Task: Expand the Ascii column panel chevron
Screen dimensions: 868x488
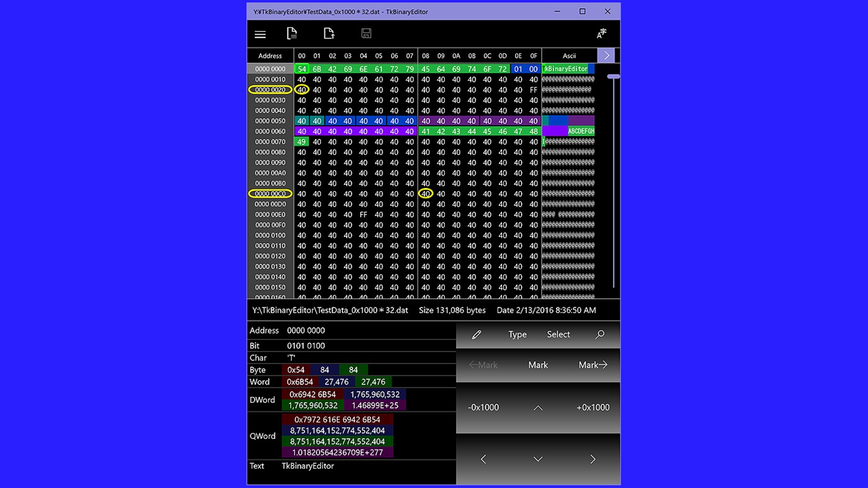Action: [606, 55]
